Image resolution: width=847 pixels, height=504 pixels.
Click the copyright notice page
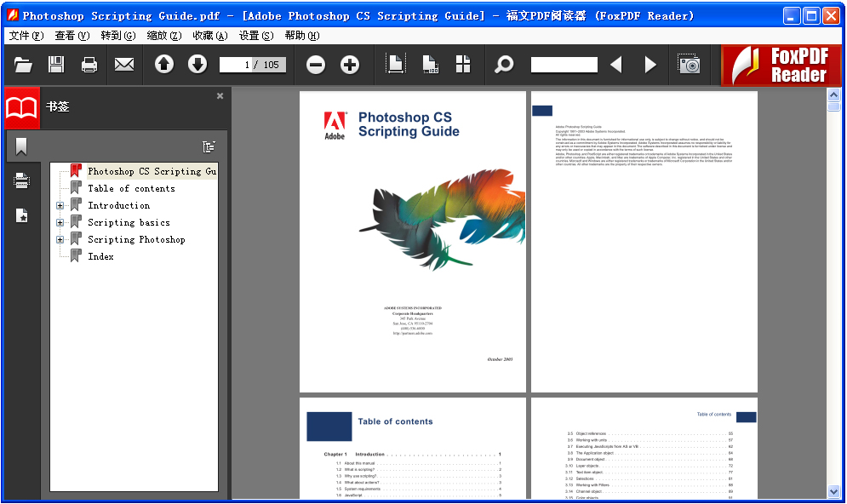(x=644, y=242)
